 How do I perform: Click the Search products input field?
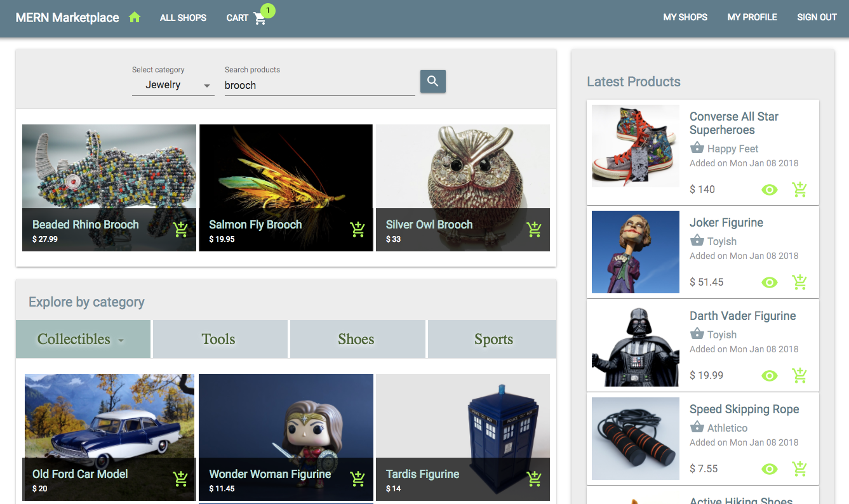pyautogui.click(x=319, y=85)
